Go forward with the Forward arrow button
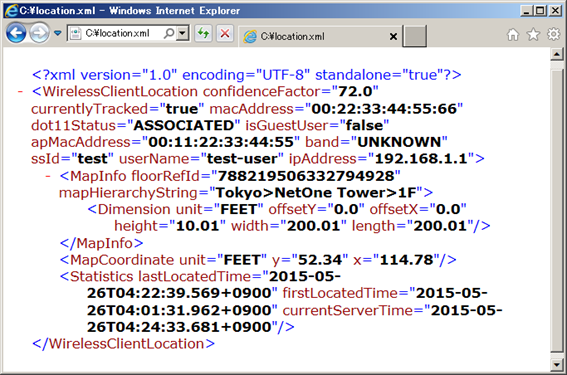The width and height of the screenshot is (567, 375). (x=39, y=33)
